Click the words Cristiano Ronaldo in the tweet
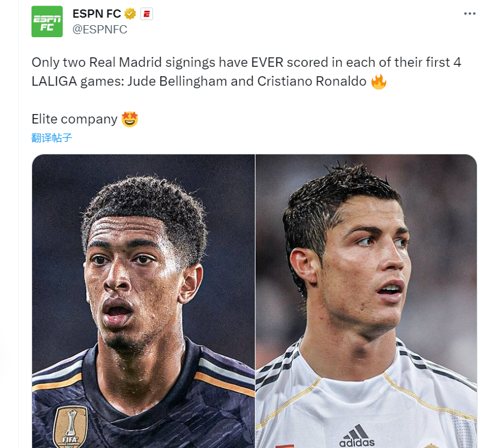 (312, 81)
